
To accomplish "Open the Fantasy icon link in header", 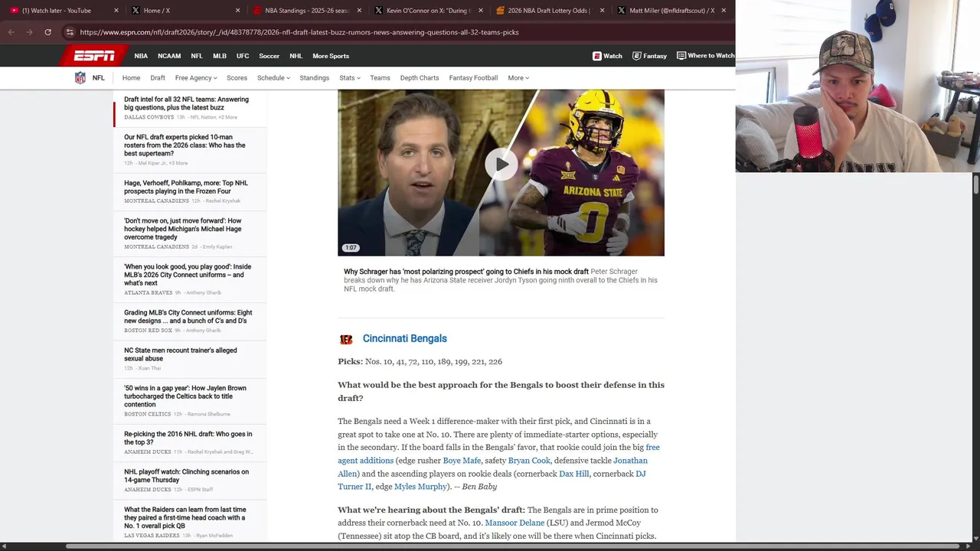I will point(649,56).
